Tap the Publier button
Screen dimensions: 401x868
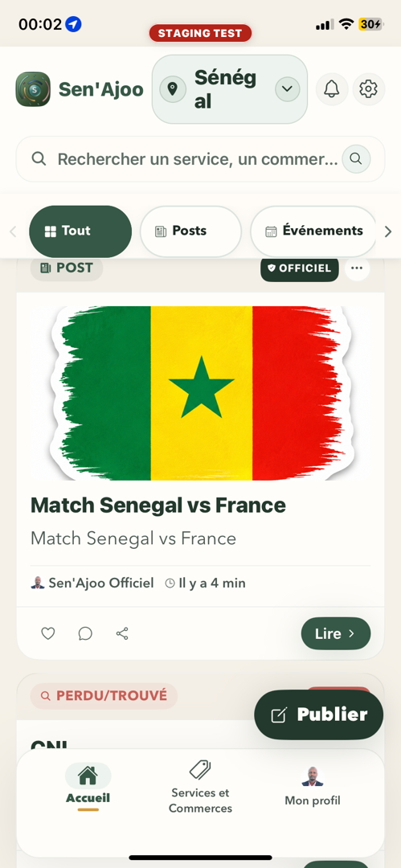tap(318, 714)
